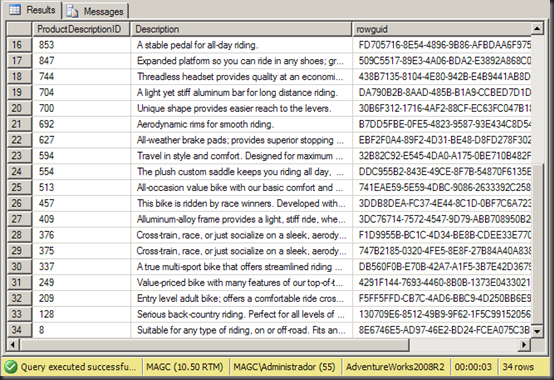The width and height of the screenshot is (554, 380).
Task: Click cell with ID 594
Action: [81, 156]
